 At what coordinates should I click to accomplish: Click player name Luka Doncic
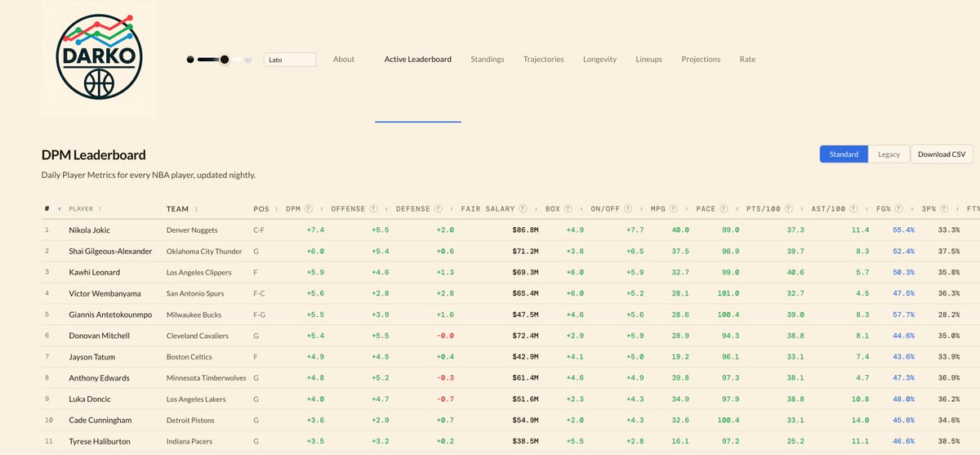tap(90, 399)
